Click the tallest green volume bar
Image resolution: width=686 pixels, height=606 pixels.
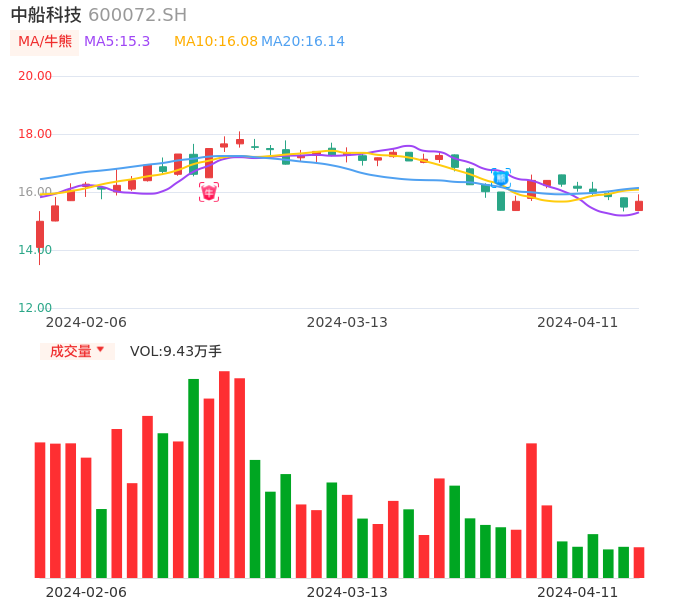coord(193,478)
